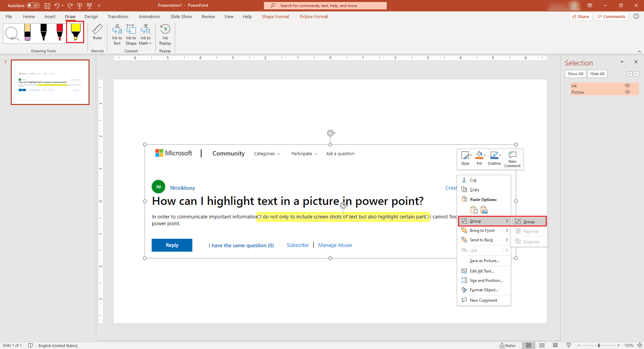Toggle Picture object visibility eye

click(x=628, y=92)
